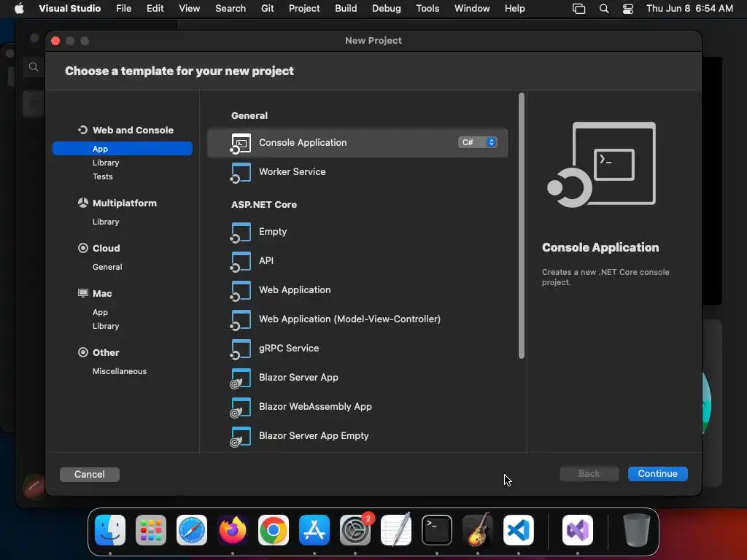Select General under Cloud

coord(107,267)
